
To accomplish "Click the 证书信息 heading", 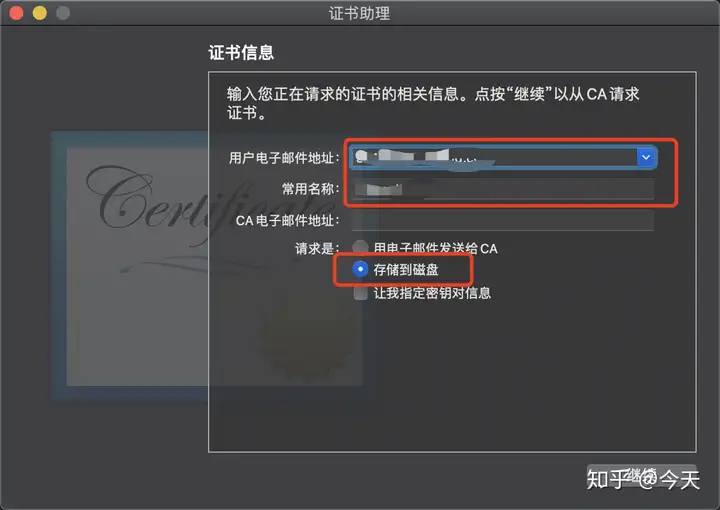I will 241,53.
